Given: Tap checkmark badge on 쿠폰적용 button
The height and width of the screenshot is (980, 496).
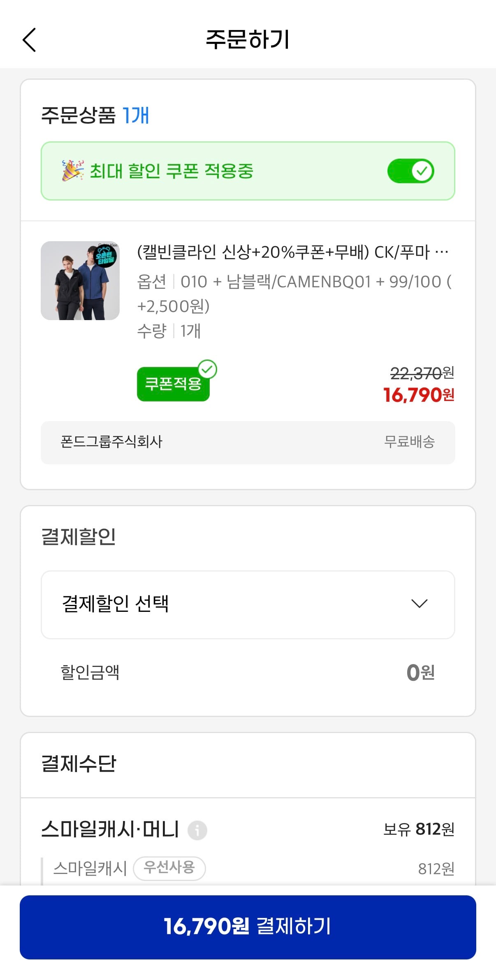Looking at the screenshot, I should [208, 369].
